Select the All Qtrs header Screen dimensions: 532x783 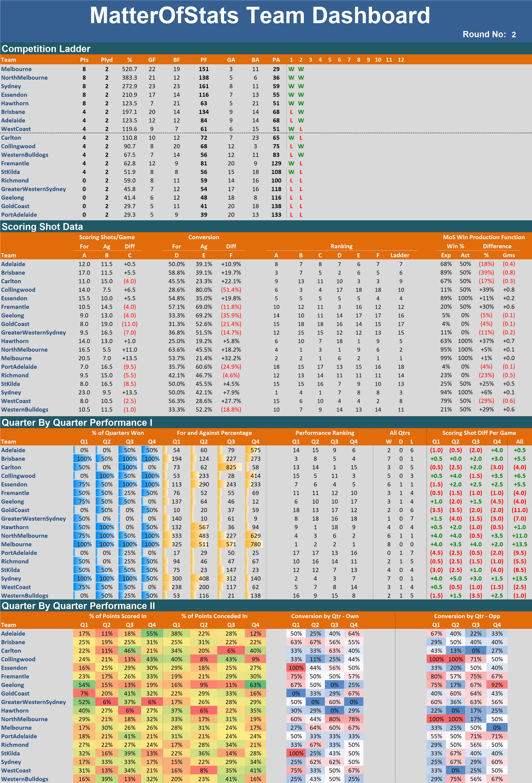tap(400, 433)
